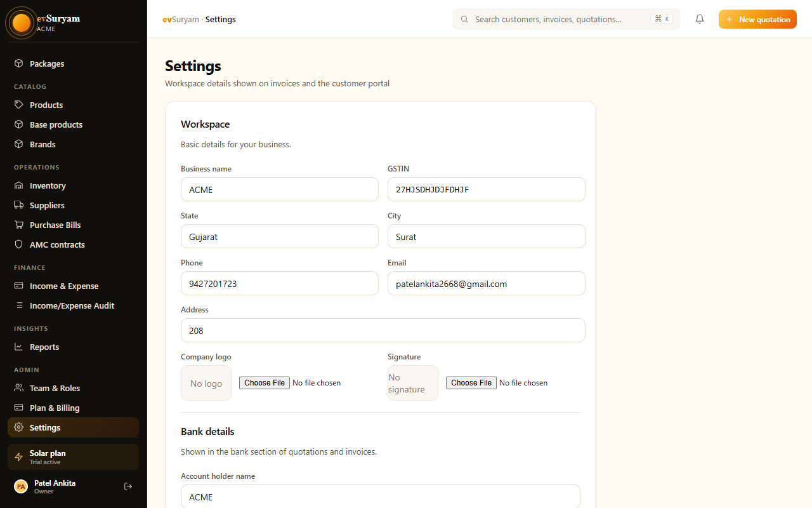Screen dimensions: 812x508
Task: Click the Phone number field
Action: click(x=280, y=283)
